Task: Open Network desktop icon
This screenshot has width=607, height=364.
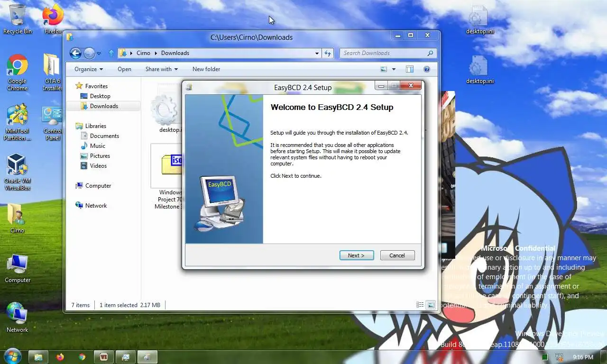Action: [x=18, y=318]
